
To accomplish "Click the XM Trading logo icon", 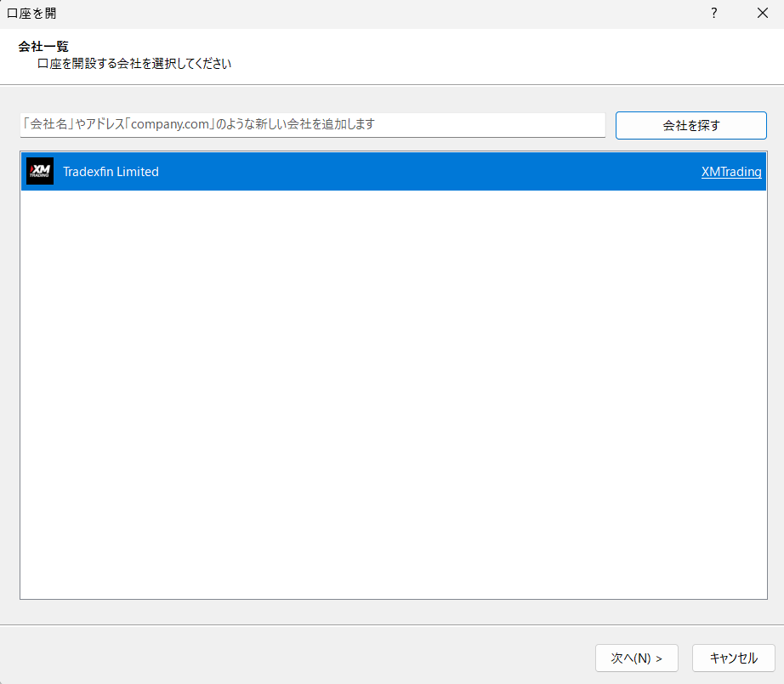I will (x=40, y=171).
